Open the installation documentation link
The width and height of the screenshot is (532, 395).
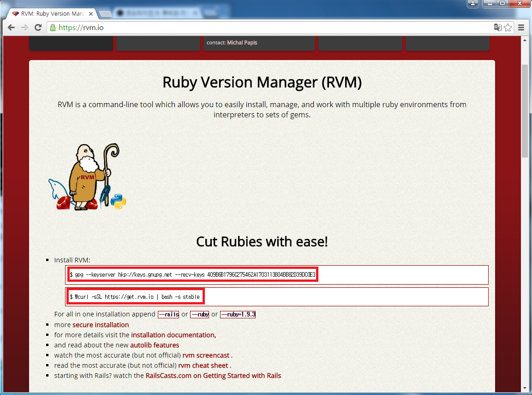(x=173, y=335)
